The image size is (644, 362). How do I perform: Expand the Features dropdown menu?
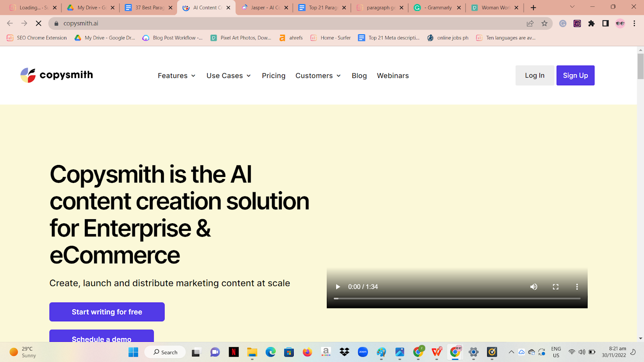click(177, 76)
